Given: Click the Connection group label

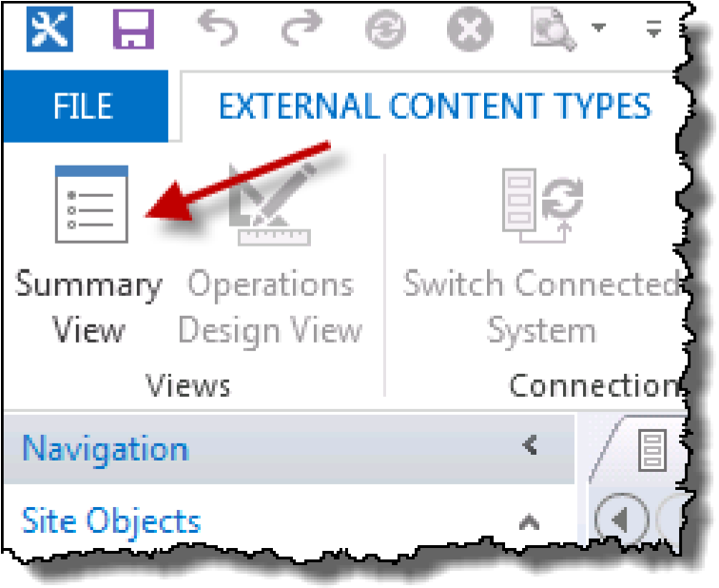Looking at the screenshot, I should 595,385.
